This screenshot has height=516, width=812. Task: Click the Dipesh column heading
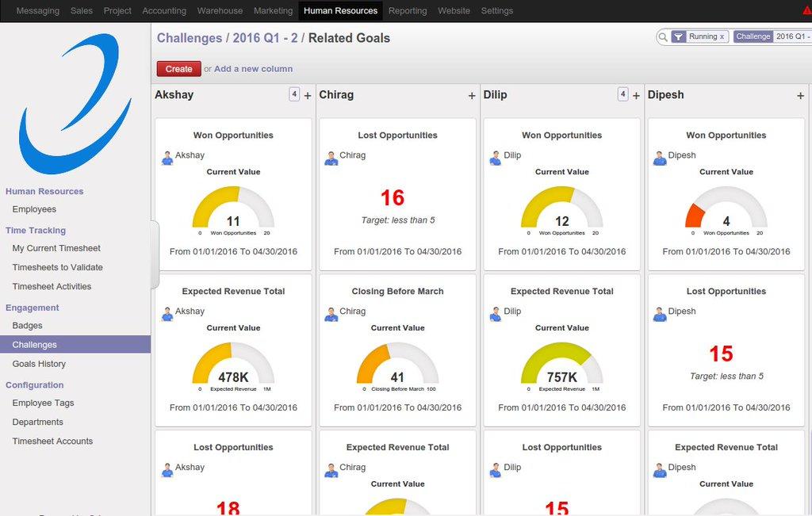coord(666,94)
